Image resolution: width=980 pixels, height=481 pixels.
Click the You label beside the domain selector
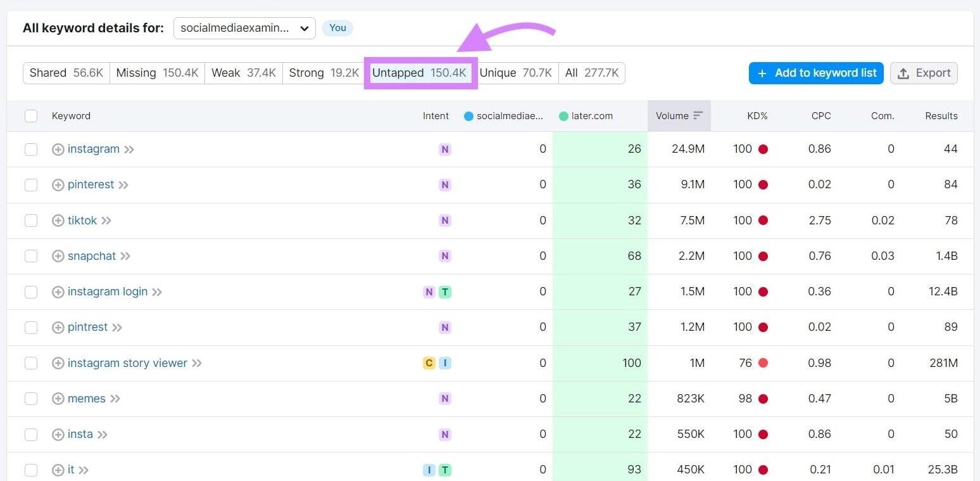point(337,28)
